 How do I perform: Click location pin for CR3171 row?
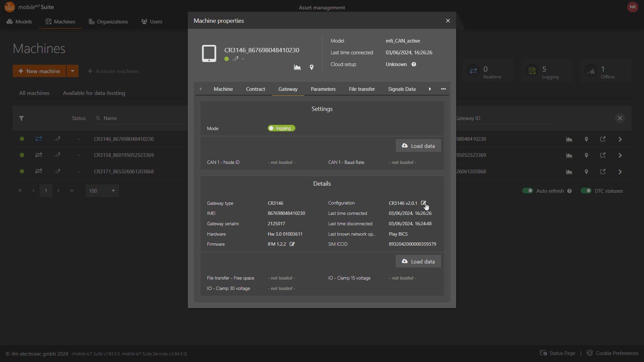[x=586, y=172]
